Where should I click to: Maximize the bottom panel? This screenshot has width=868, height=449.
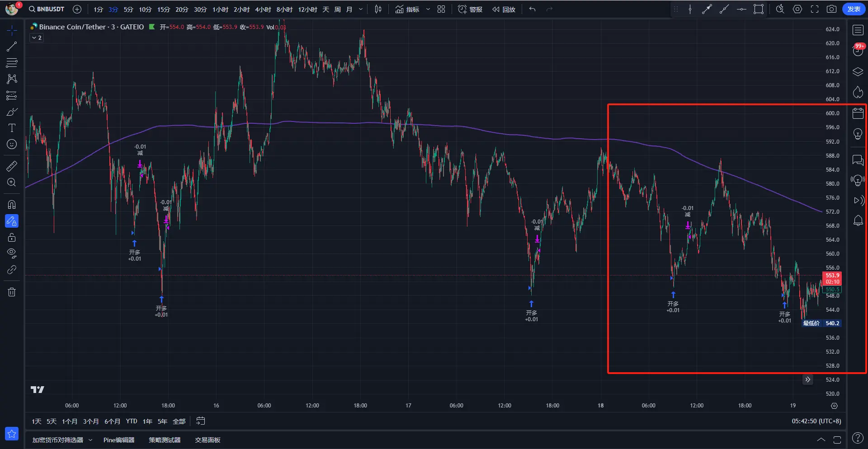coord(837,440)
